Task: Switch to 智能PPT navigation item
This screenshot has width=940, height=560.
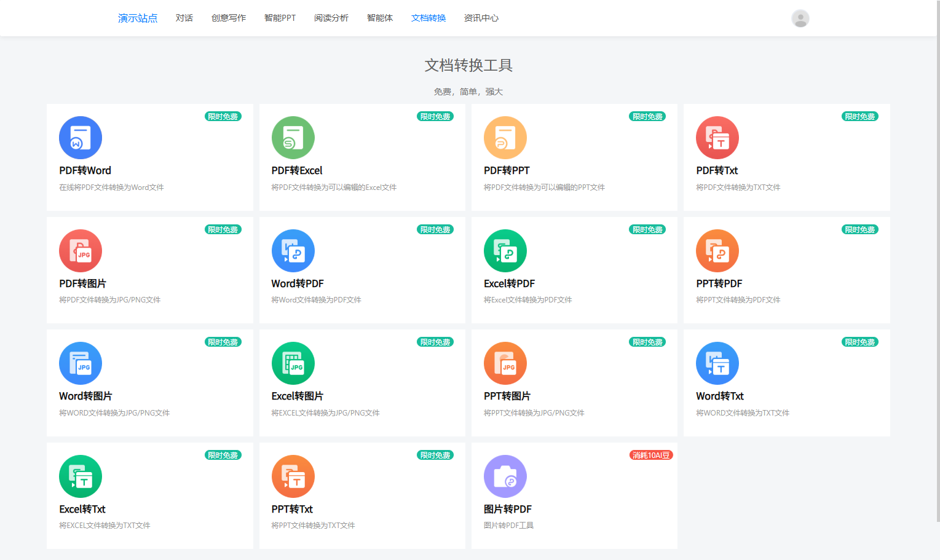Action: pyautogui.click(x=280, y=18)
